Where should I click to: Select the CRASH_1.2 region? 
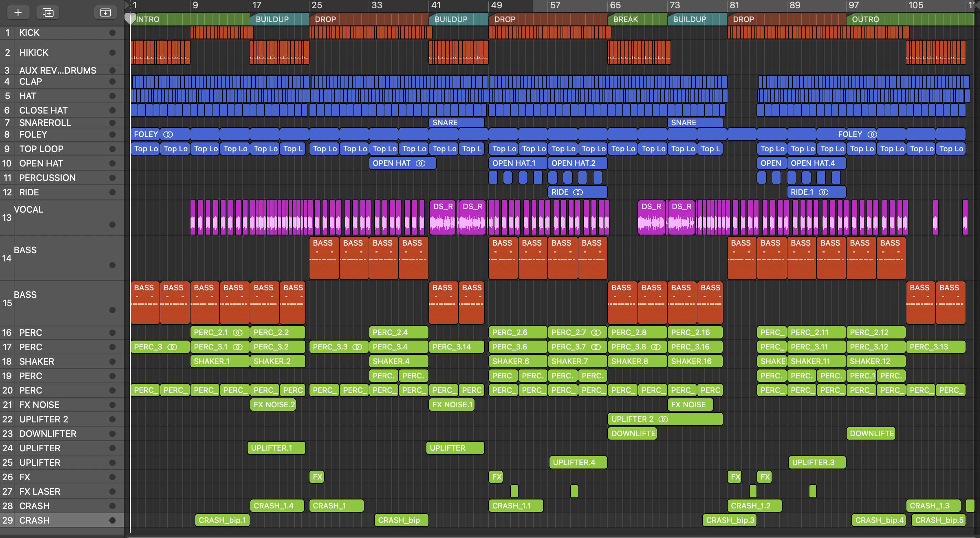755,506
